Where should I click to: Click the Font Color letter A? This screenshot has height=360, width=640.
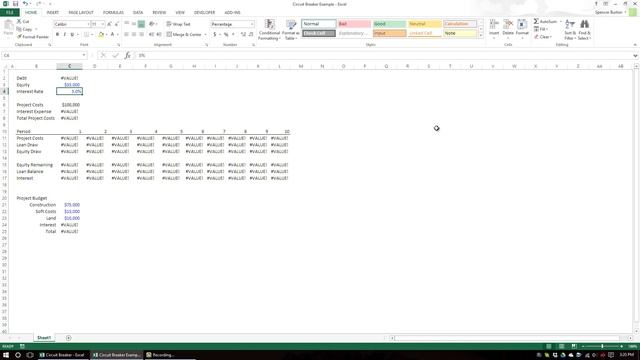tap(112, 35)
